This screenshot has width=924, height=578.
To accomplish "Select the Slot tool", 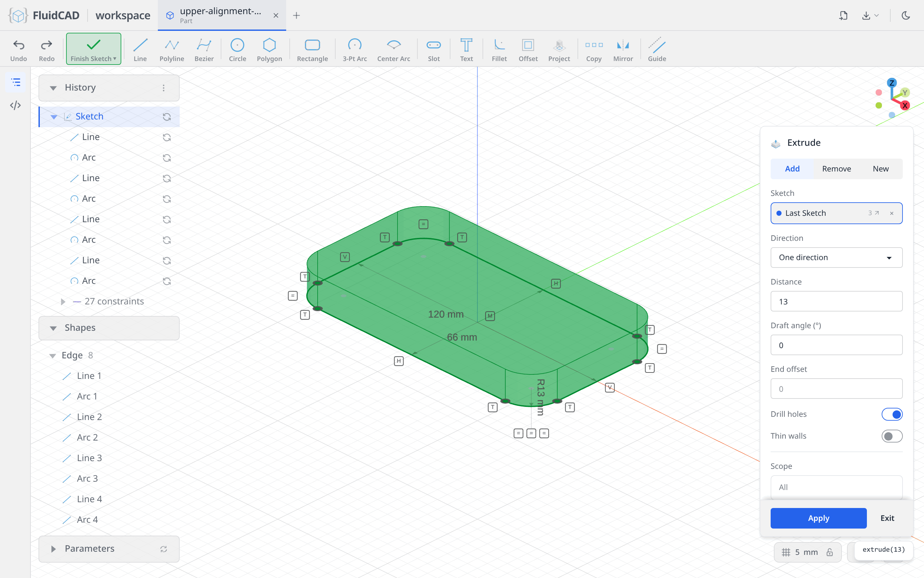I will point(434,50).
